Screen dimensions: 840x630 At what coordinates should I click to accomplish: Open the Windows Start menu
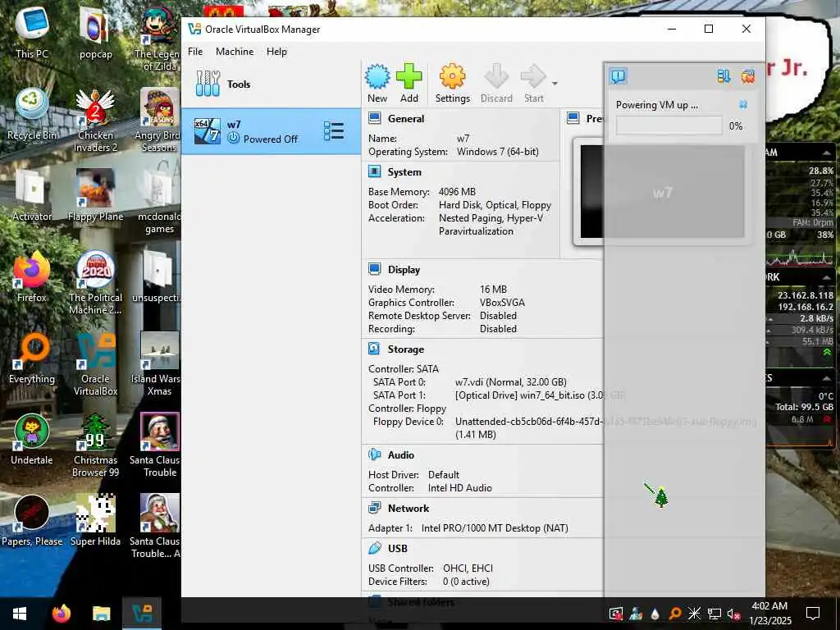click(20, 614)
